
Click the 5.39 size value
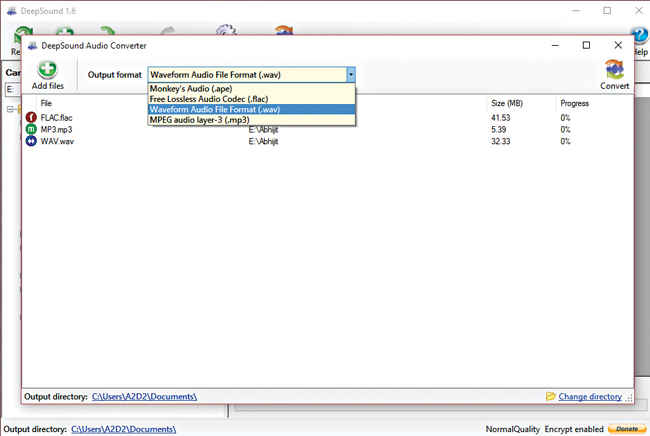(x=499, y=129)
